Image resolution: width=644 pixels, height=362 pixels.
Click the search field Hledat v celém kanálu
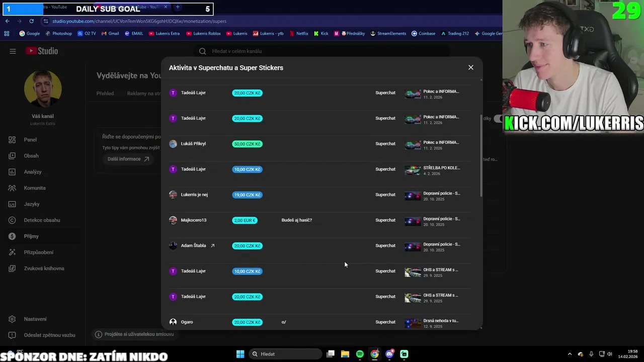pyautogui.click(x=322, y=51)
